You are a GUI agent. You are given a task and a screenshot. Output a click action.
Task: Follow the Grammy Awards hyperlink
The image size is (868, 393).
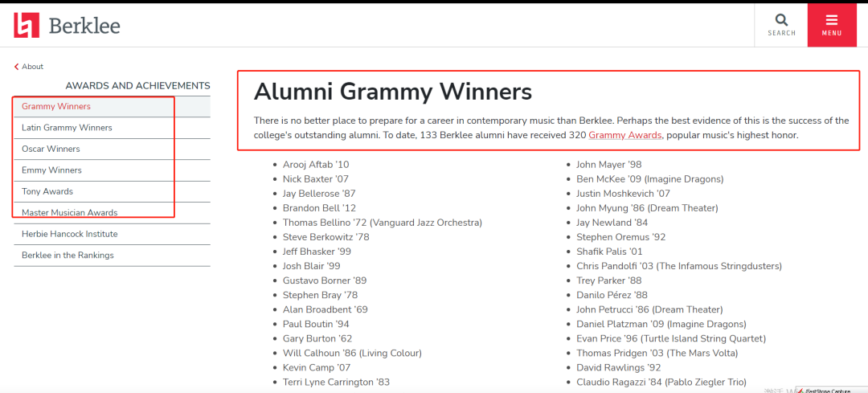[625, 136]
